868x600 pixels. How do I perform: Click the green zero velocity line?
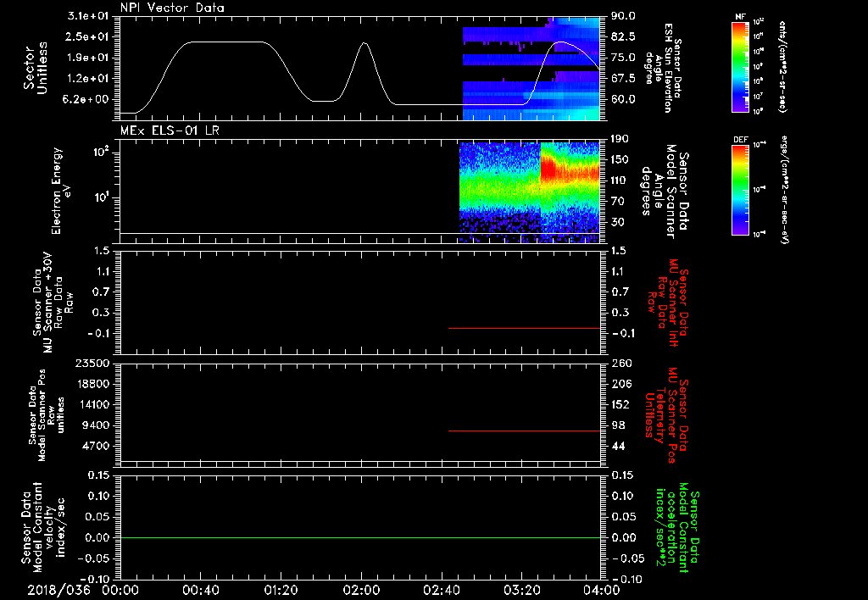[359, 537]
